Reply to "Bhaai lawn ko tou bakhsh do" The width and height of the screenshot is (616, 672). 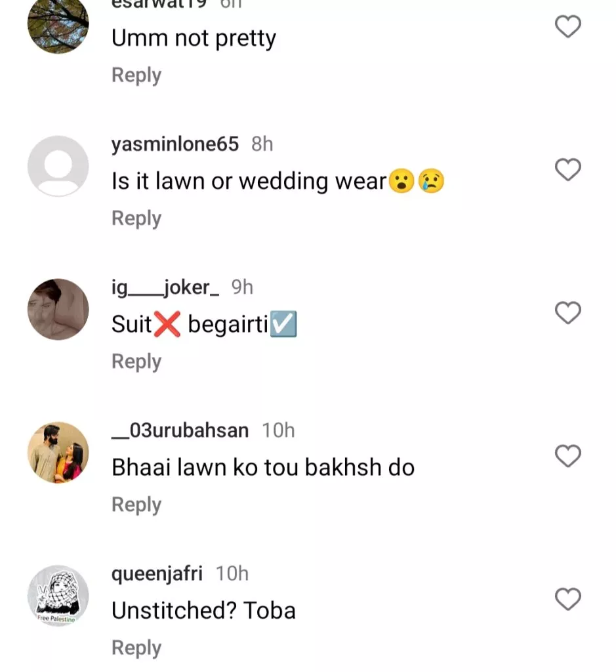pyautogui.click(x=136, y=505)
